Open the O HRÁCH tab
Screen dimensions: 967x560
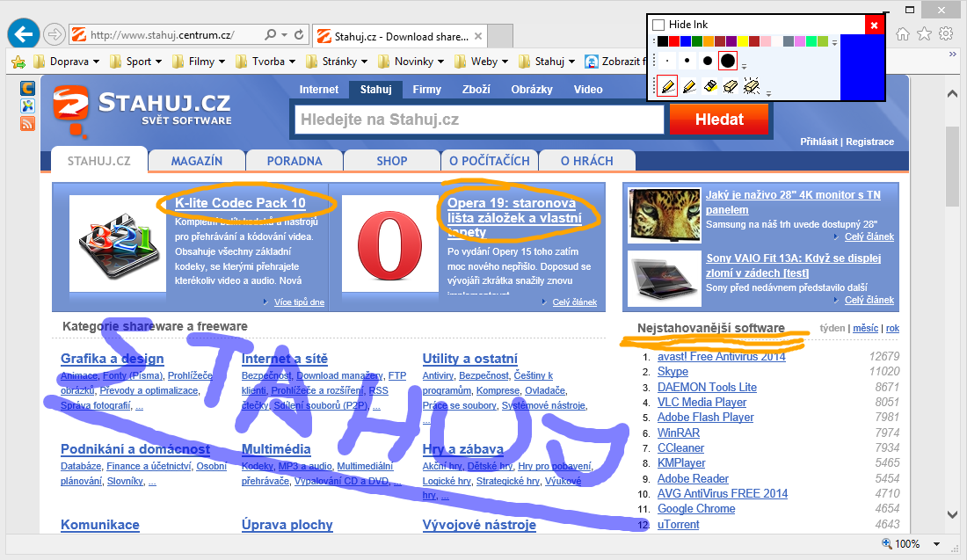587,161
